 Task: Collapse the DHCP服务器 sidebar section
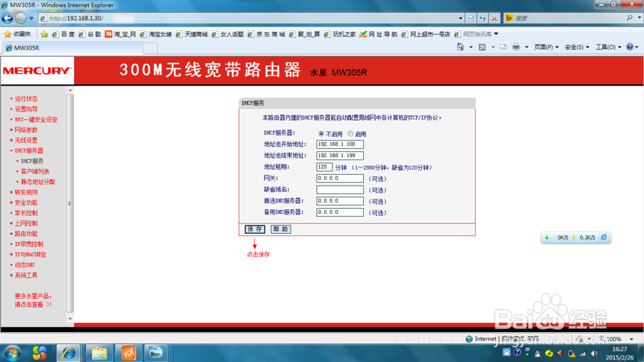point(28,151)
